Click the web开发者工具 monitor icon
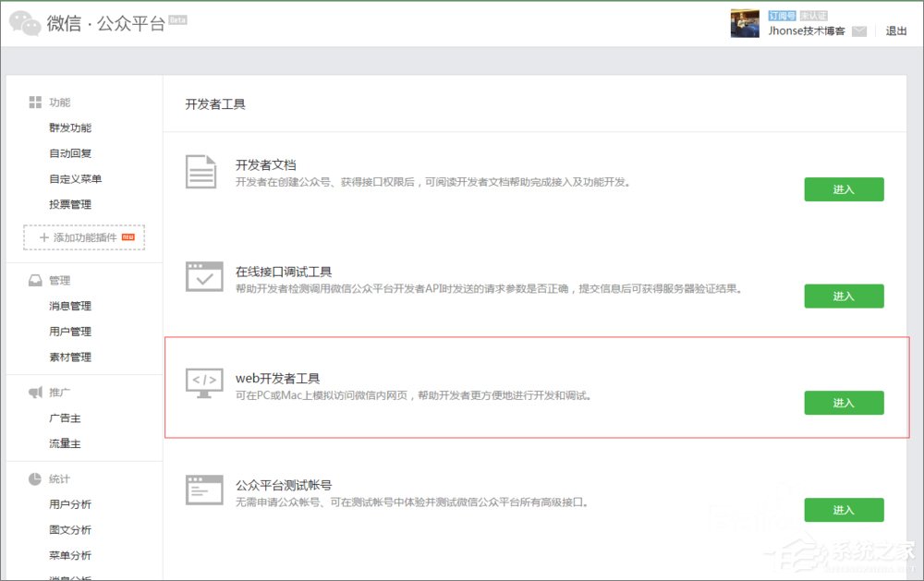 (x=202, y=381)
